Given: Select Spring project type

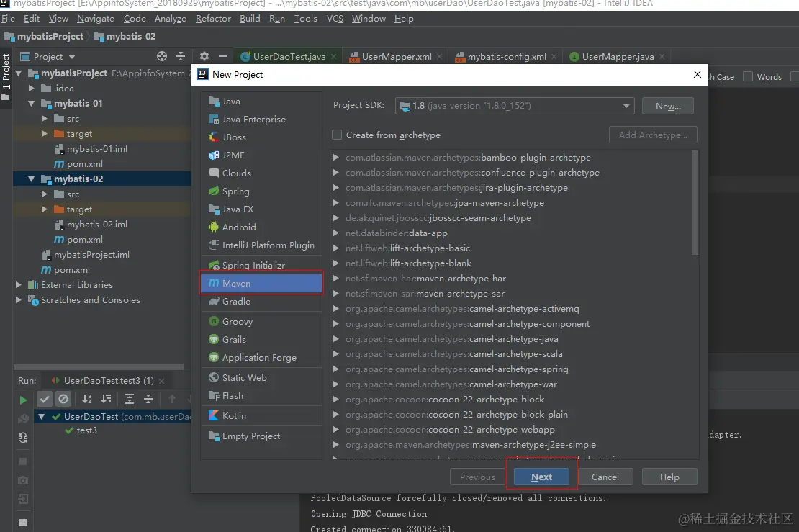Looking at the screenshot, I should 261,191.
